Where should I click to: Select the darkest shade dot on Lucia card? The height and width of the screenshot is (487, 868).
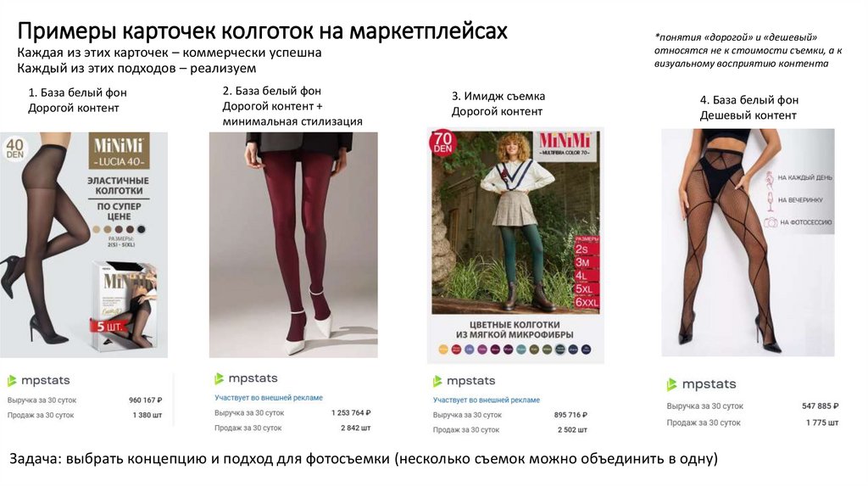click(142, 229)
